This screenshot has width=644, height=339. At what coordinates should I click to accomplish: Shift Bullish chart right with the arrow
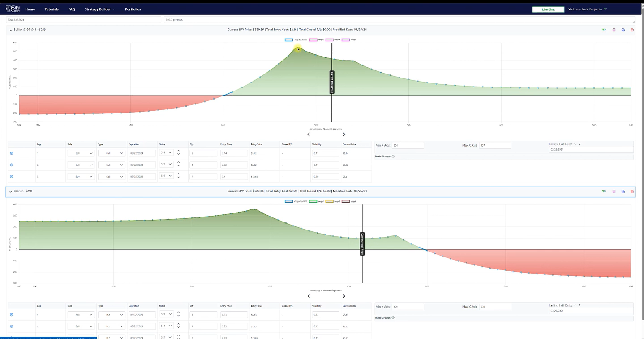(x=344, y=135)
